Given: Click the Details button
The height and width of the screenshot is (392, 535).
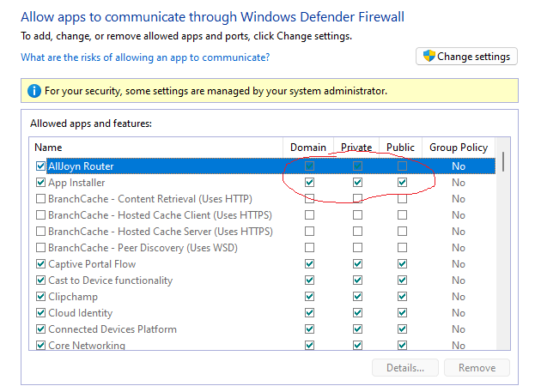Looking at the screenshot, I should [x=405, y=368].
